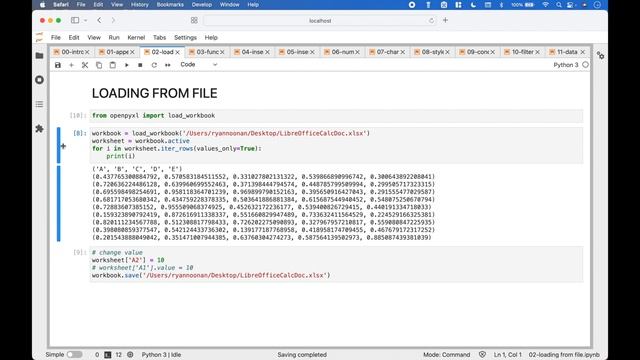
Task: Open JupyterLab Edit menu
Action: pos(74,38)
